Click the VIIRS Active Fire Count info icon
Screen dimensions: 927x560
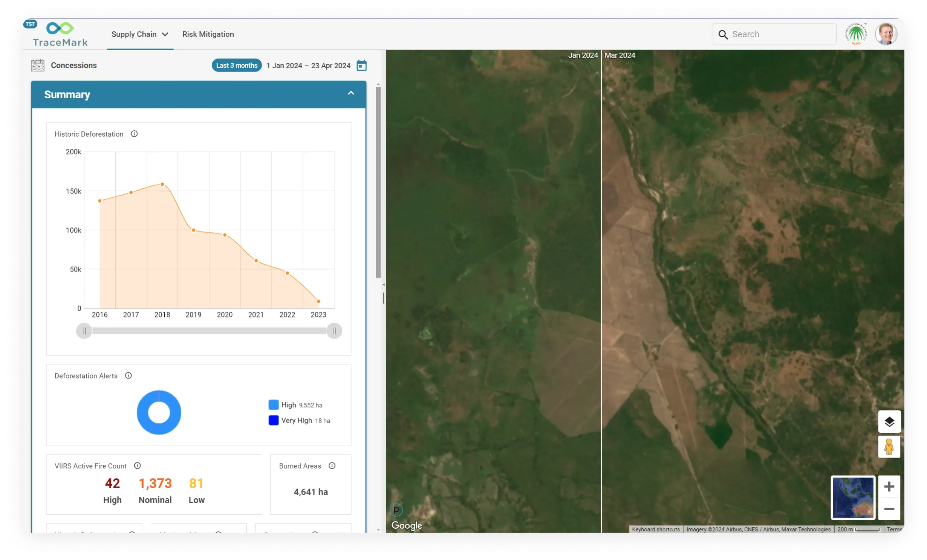tap(138, 466)
